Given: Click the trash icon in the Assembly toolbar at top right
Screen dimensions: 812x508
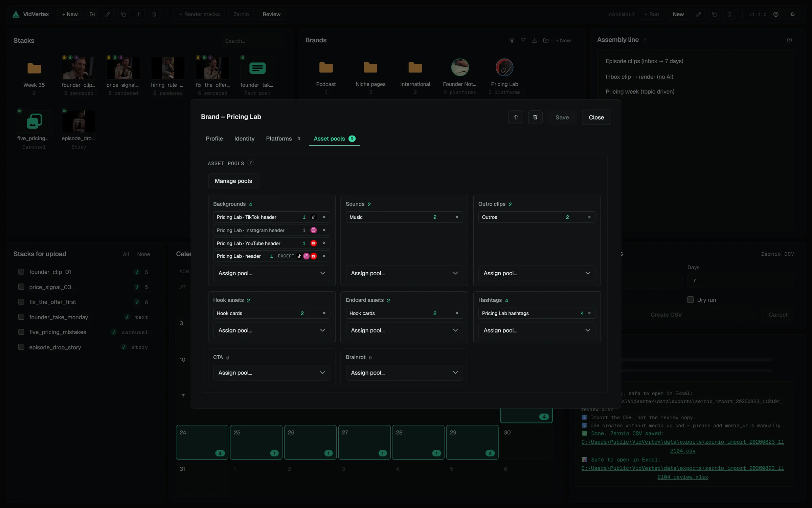Looking at the screenshot, I should 729,14.
